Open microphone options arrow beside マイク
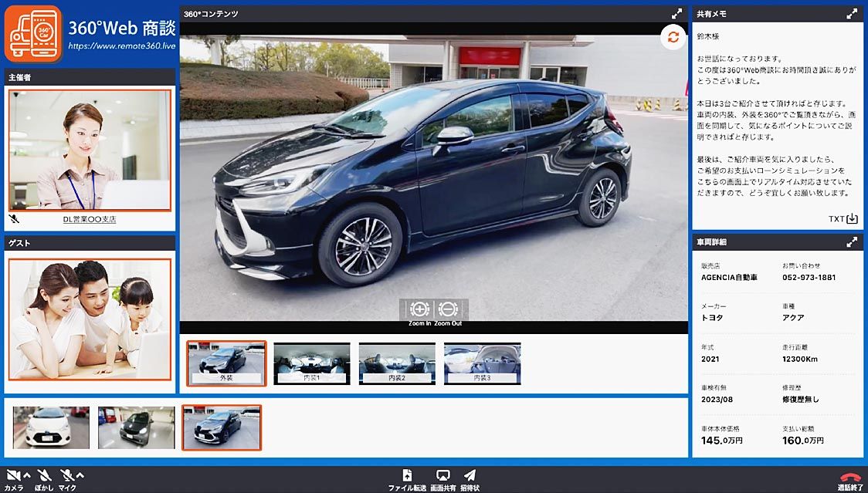Screen dimensions: 868x493 coord(80,474)
